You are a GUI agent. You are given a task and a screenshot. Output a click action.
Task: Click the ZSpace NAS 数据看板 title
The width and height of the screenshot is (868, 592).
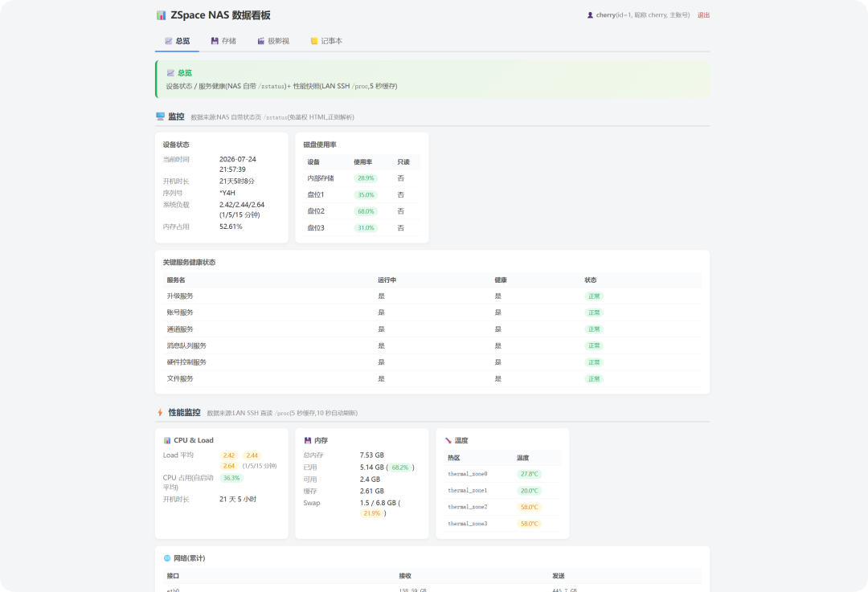220,15
